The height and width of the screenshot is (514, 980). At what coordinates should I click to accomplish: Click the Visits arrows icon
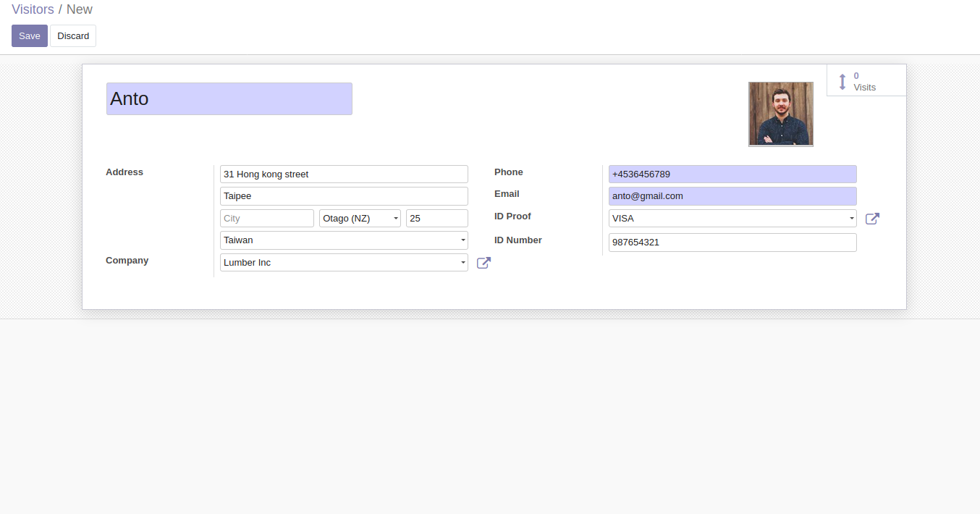(842, 82)
